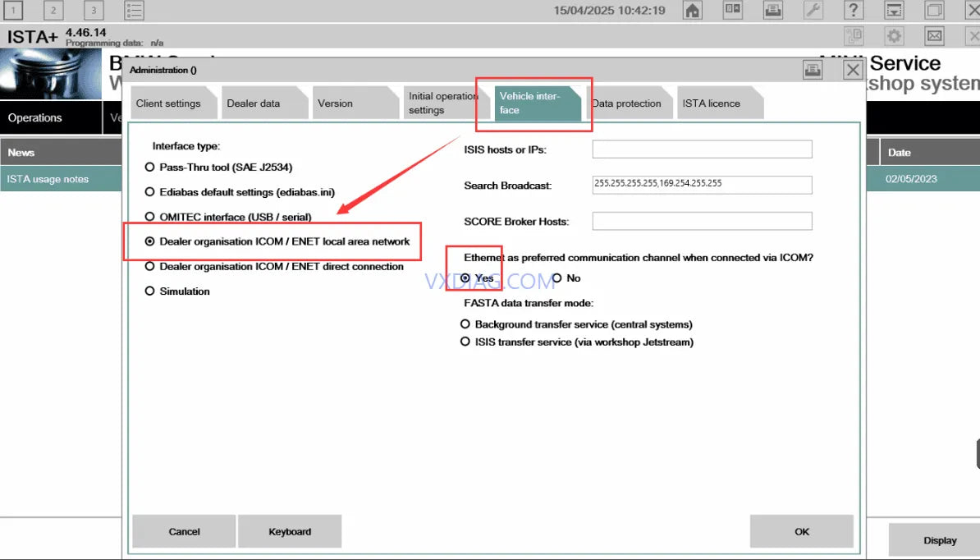Image resolution: width=980 pixels, height=560 pixels.
Task: Click the envelope message icon
Action: (934, 35)
